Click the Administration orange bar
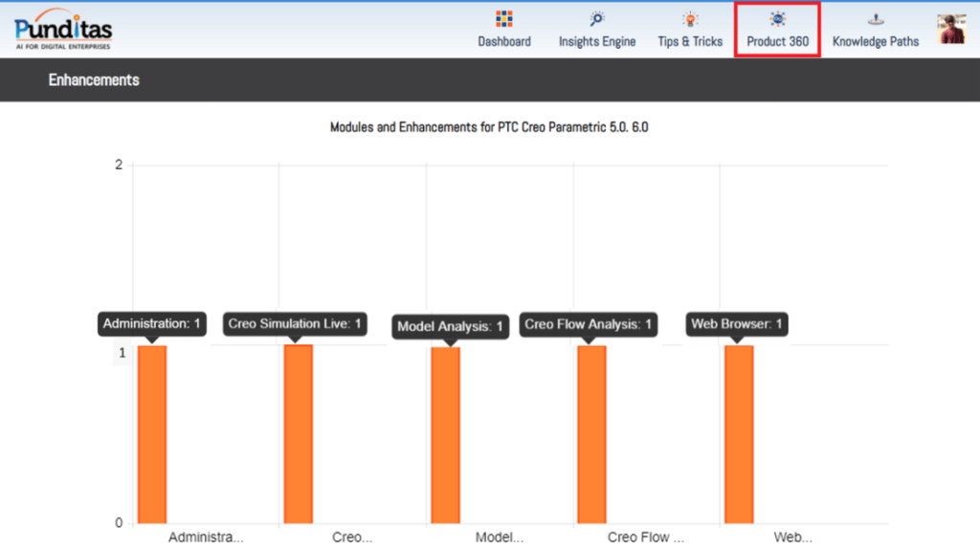The height and width of the screenshot is (549, 980). (x=152, y=433)
